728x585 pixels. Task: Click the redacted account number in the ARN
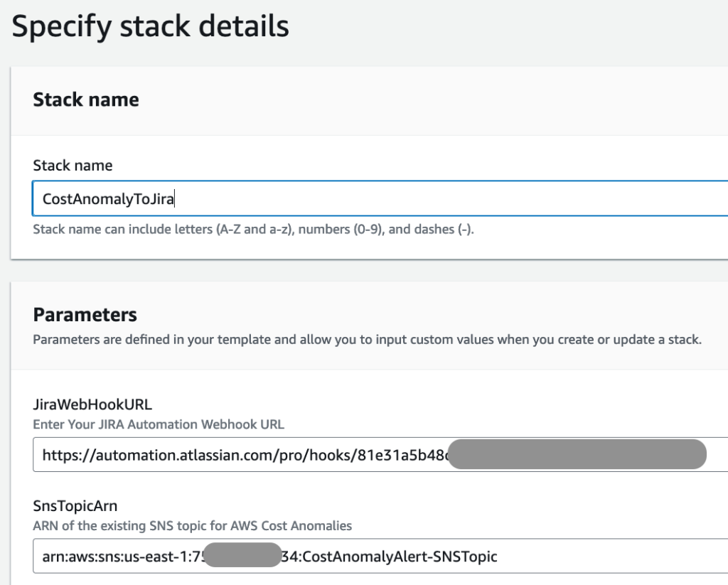[242, 557]
